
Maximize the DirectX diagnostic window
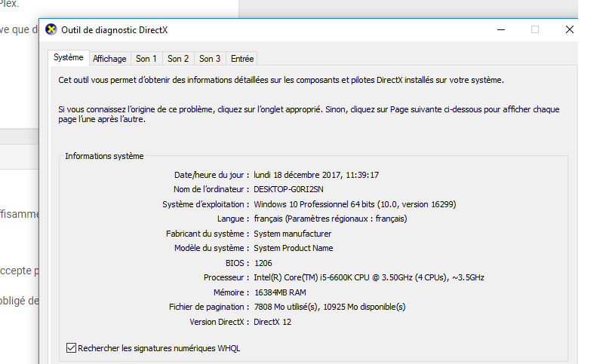[535, 29]
